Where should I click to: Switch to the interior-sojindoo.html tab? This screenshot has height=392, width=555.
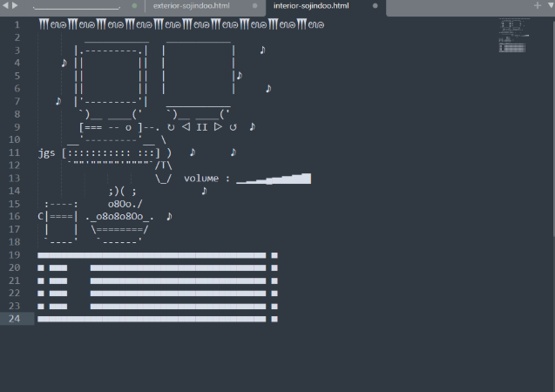311,6
